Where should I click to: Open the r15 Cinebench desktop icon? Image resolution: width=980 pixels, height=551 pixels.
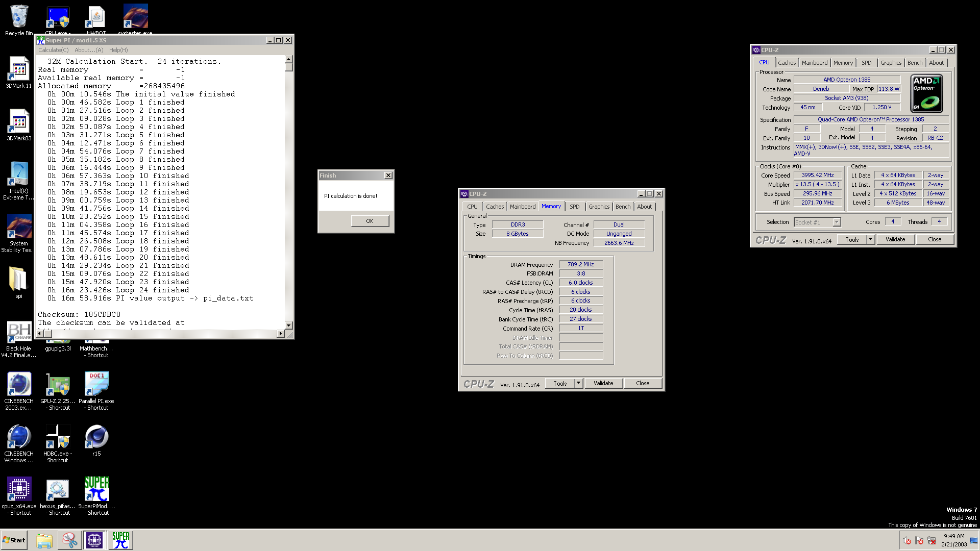tap(96, 440)
